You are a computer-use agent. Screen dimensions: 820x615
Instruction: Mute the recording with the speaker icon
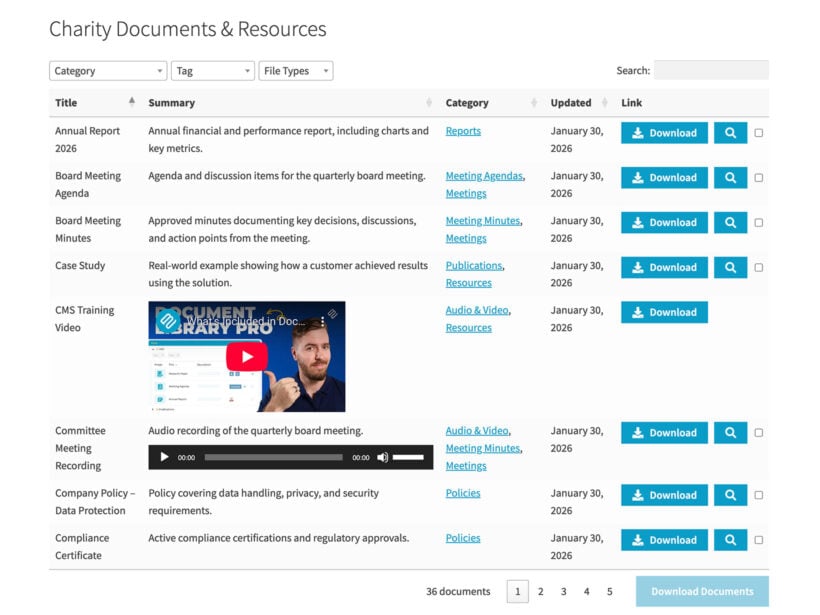pos(382,457)
